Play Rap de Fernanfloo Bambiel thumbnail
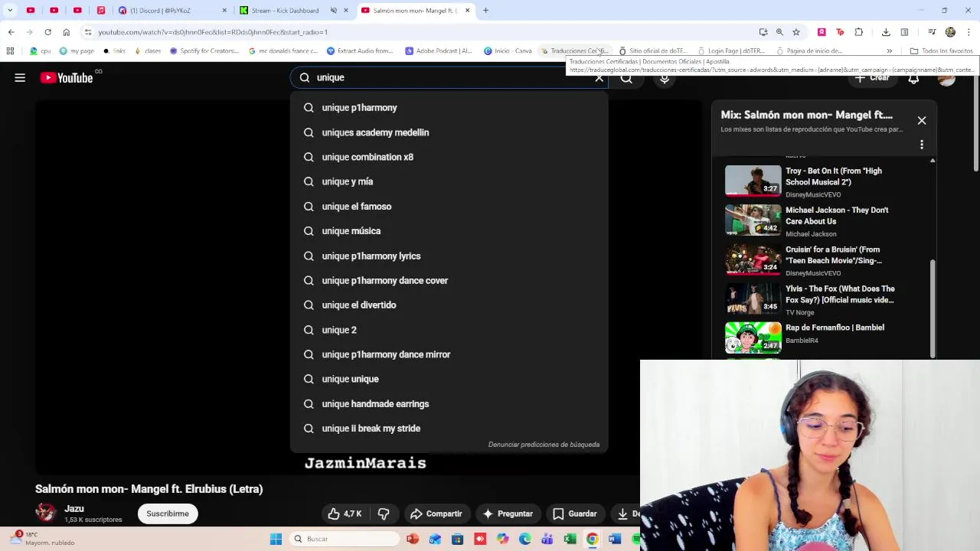This screenshot has width=980, height=551. (753, 337)
